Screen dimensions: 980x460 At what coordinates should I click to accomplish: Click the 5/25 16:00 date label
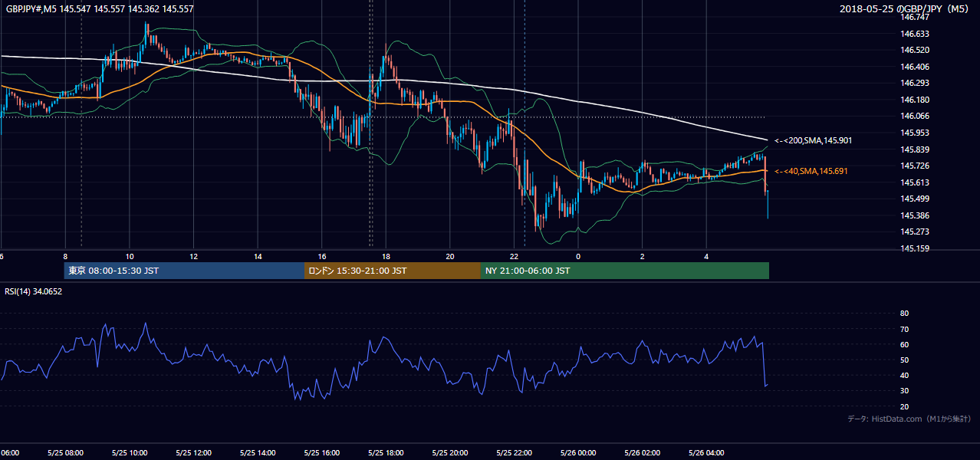[321, 452]
